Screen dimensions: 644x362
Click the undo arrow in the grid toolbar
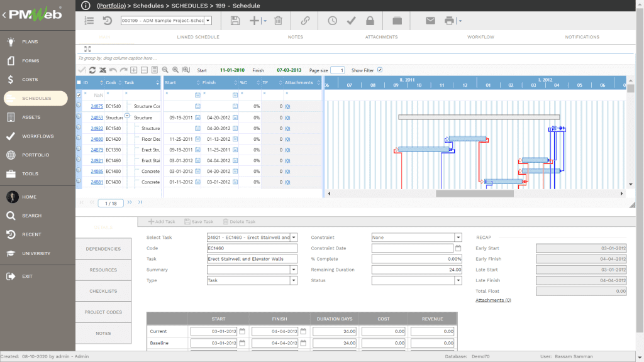click(x=113, y=70)
